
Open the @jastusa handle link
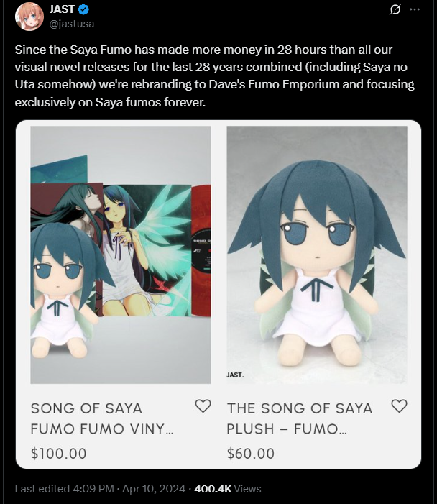[x=72, y=24]
